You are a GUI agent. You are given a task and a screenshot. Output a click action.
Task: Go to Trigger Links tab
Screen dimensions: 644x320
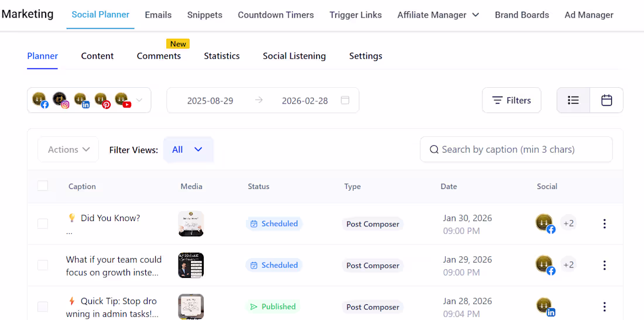click(x=356, y=15)
